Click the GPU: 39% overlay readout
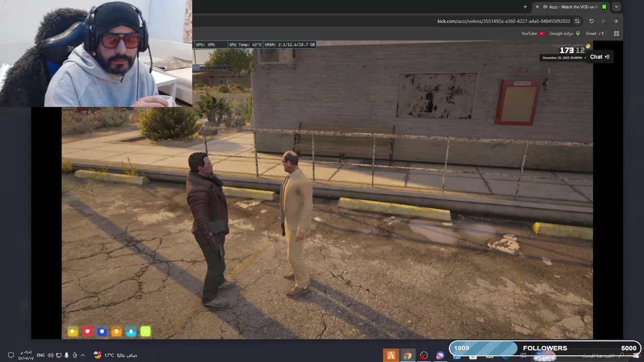The image size is (644, 362). (x=205, y=45)
